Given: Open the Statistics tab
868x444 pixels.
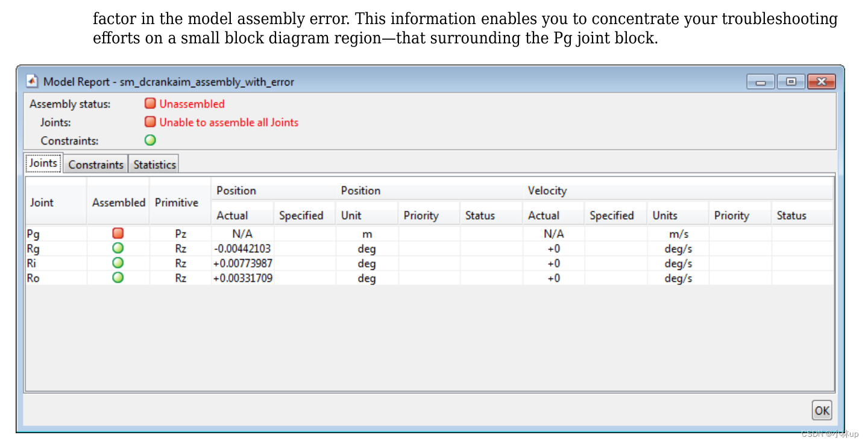Looking at the screenshot, I should [x=154, y=164].
